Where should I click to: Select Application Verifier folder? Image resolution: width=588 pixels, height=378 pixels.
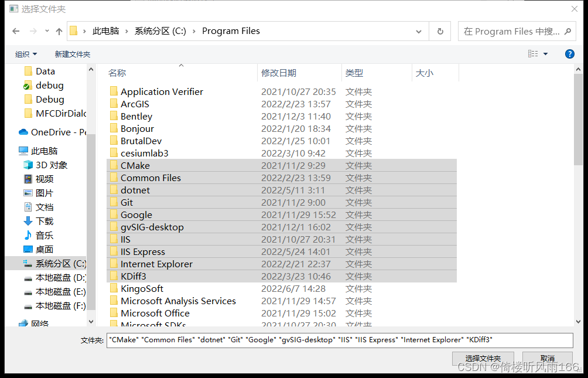tap(162, 92)
